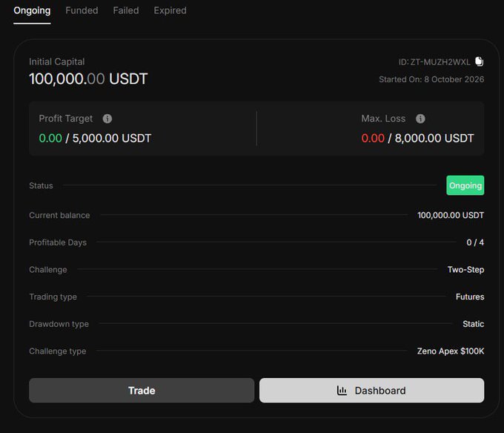View the Failed challenges tab
This screenshot has height=433, width=504.
point(126,10)
